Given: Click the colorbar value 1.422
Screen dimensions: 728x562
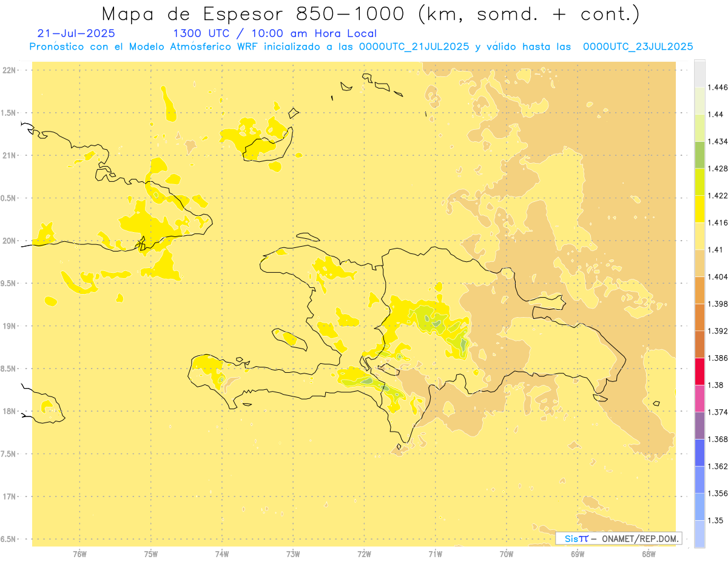Looking at the screenshot, I should pos(718,195).
